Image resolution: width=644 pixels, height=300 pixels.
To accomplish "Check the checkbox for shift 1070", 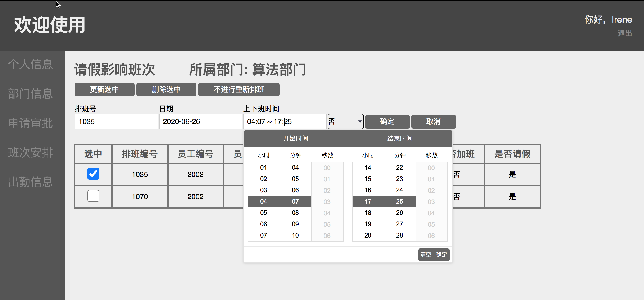I will coord(93,196).
